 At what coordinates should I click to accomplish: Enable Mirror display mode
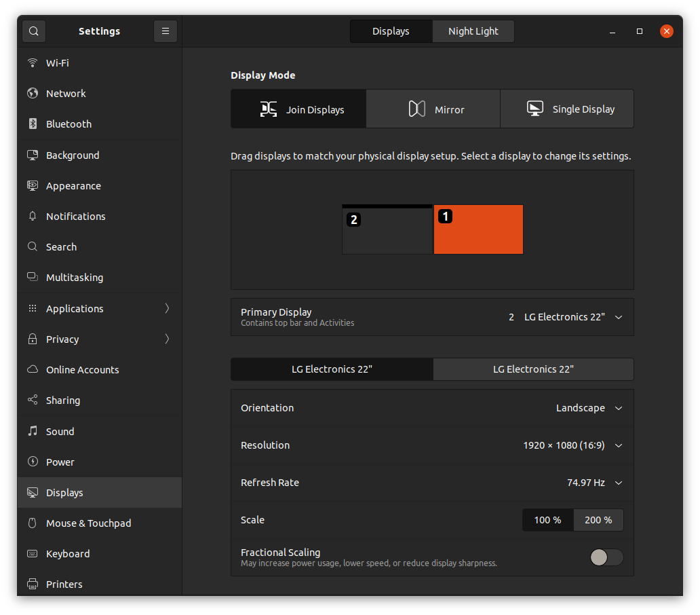coord(433,109)
